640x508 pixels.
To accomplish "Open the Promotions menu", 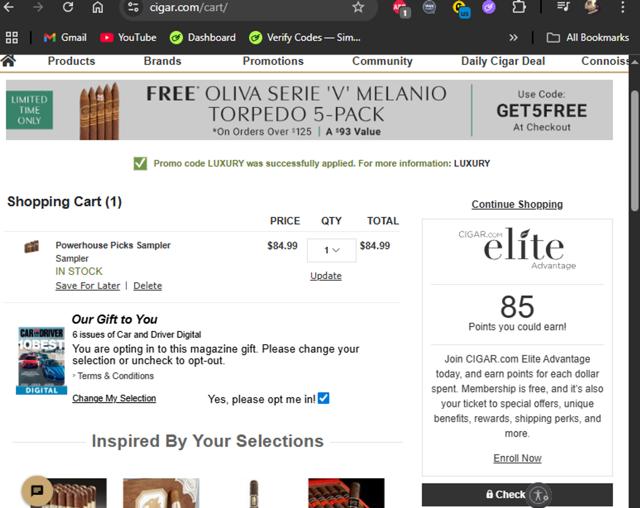I will coord(273,61).
